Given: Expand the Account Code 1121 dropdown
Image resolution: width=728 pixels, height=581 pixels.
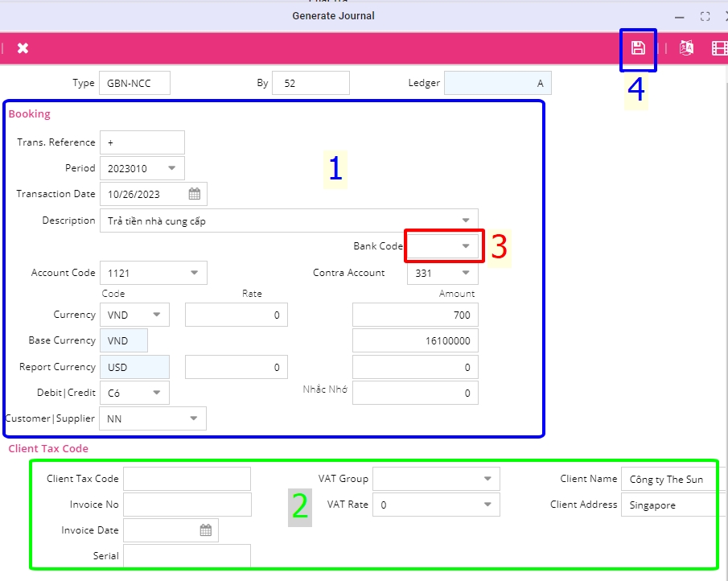Looking at the screenshot, I should coord(194,273).
